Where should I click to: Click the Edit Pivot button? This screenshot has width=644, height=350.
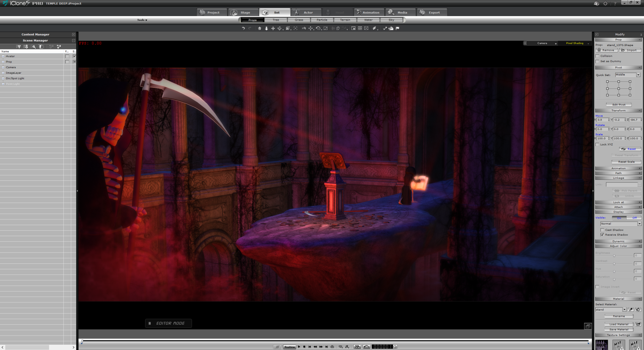tap(619, 105)
